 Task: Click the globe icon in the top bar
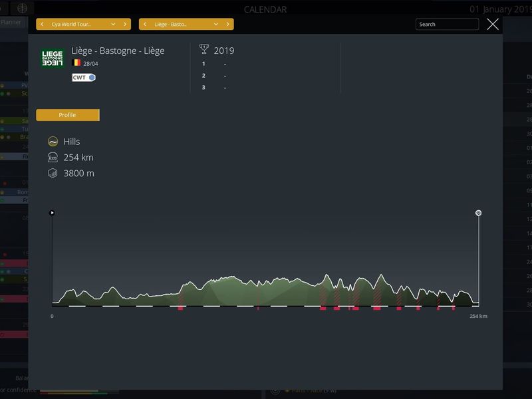[22, 8]
